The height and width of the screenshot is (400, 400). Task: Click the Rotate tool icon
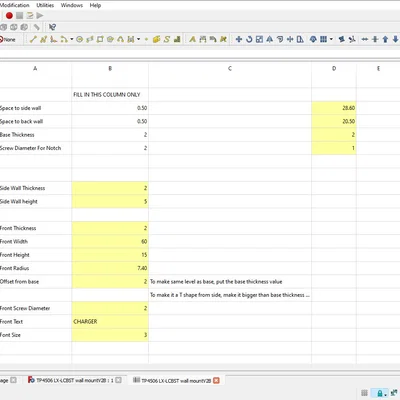[x=249, y=39]
